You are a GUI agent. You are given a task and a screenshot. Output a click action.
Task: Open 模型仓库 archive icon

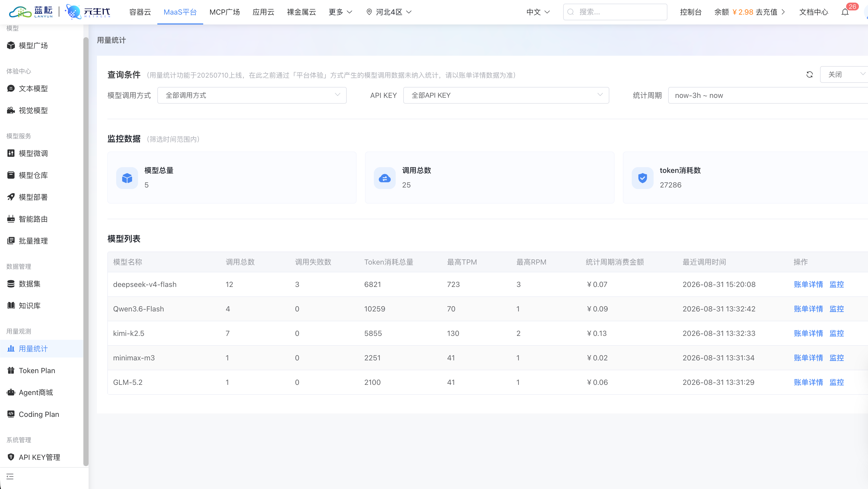pos(11,175)
